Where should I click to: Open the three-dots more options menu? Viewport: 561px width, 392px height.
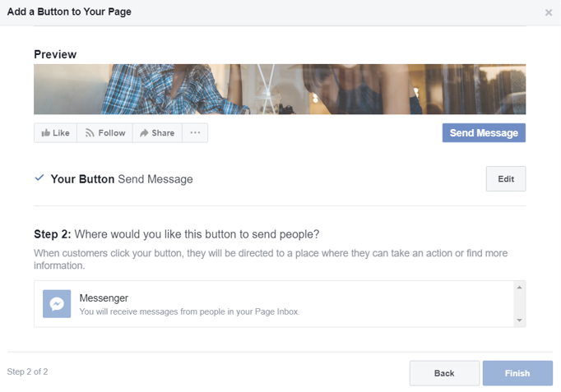point(195,133)
